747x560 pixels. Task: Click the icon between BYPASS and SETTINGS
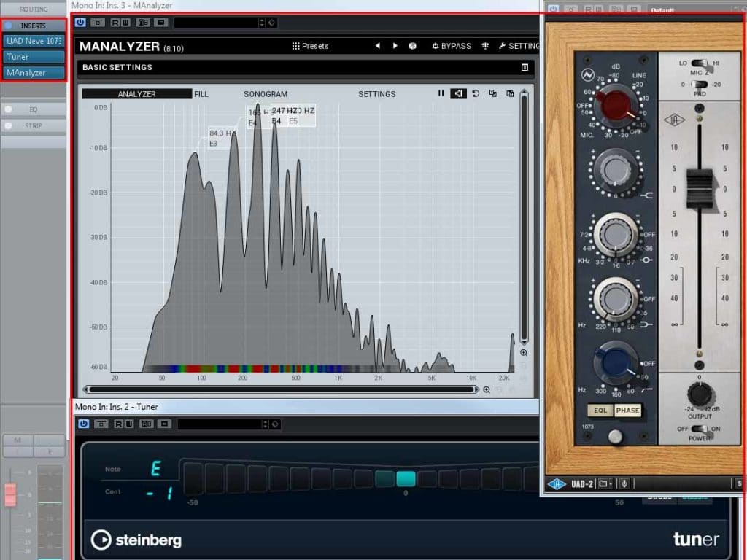tap(485, 46)
